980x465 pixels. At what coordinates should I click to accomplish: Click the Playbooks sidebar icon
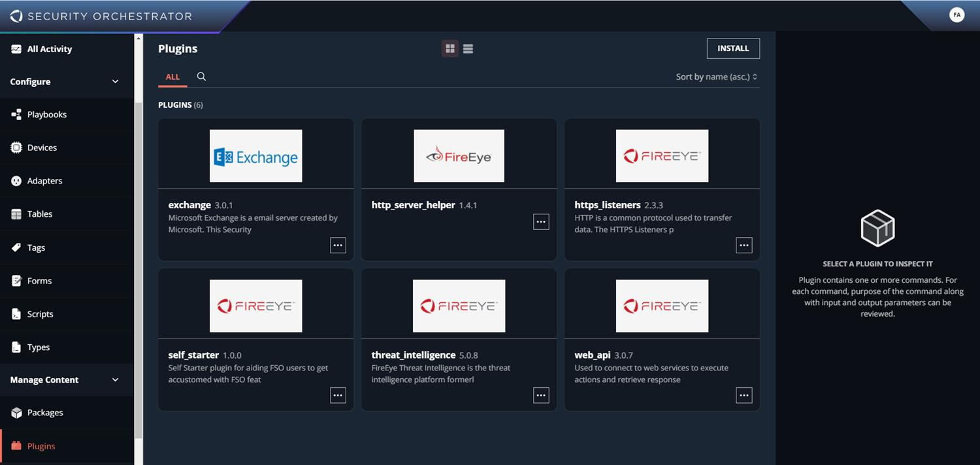coord(16,114)
